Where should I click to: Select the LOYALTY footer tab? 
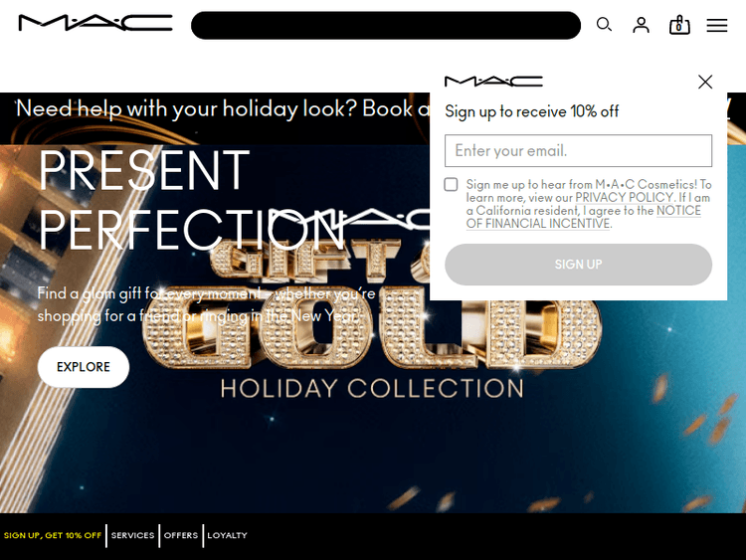(x=227, y=535)
